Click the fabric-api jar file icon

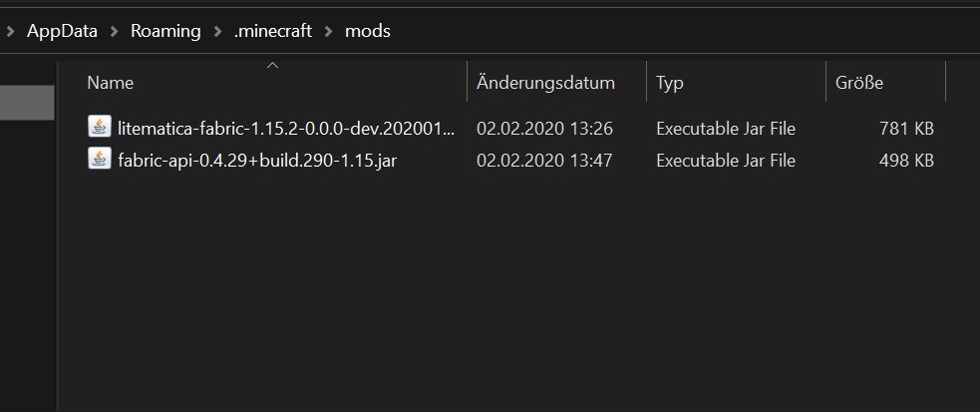(x=99, y=160)
